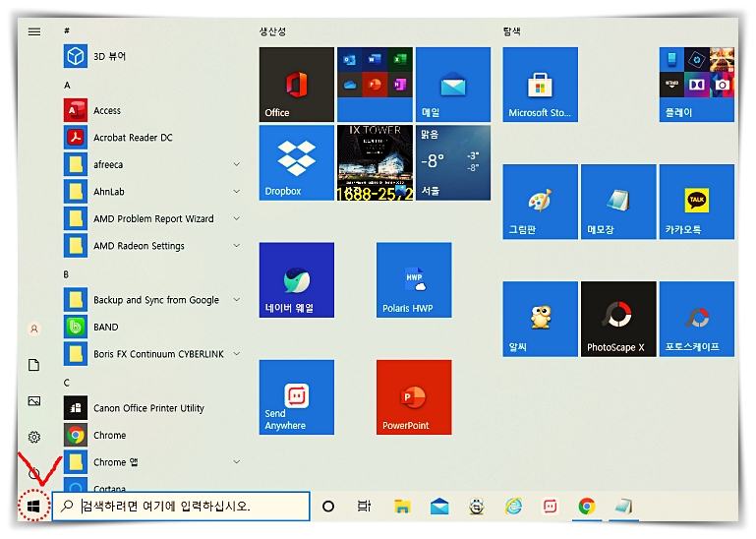Click the Windows Start button

pos(33,506)
